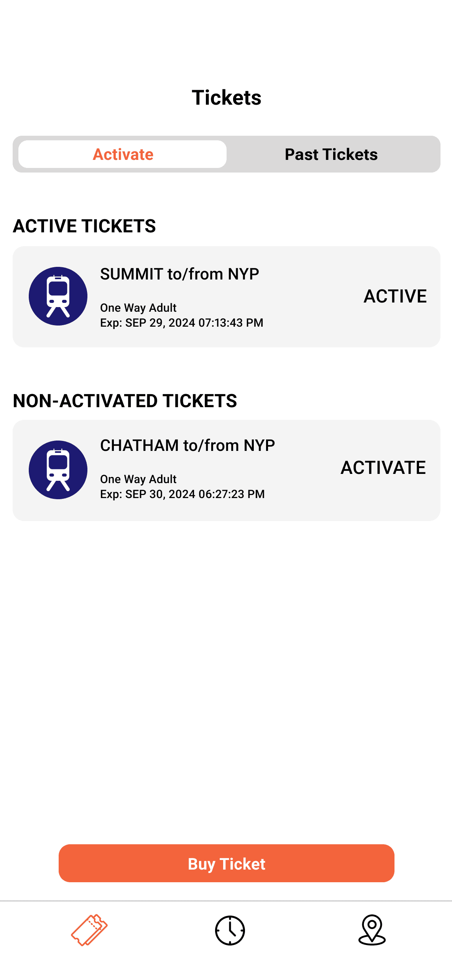The height and width of the screenshot is (980, 452).
Task: Open the tickets tab icon in the bottom bar
Action: point(89,930)
